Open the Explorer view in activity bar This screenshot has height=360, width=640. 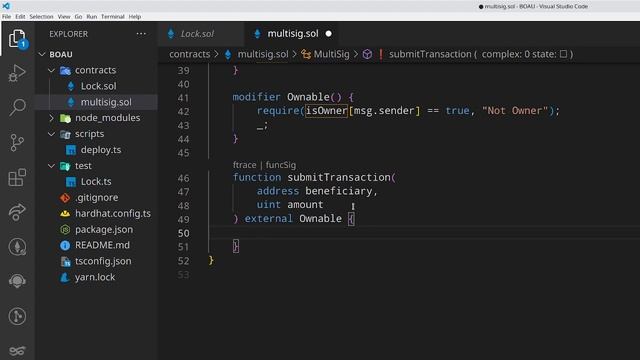pyautogui.click(x=17, y=39)
